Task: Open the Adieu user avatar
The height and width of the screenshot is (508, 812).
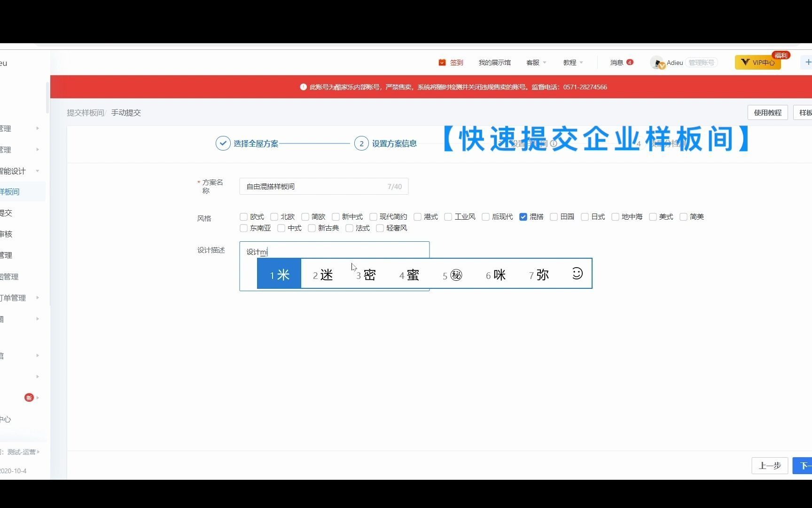Action: coord(656,63)
